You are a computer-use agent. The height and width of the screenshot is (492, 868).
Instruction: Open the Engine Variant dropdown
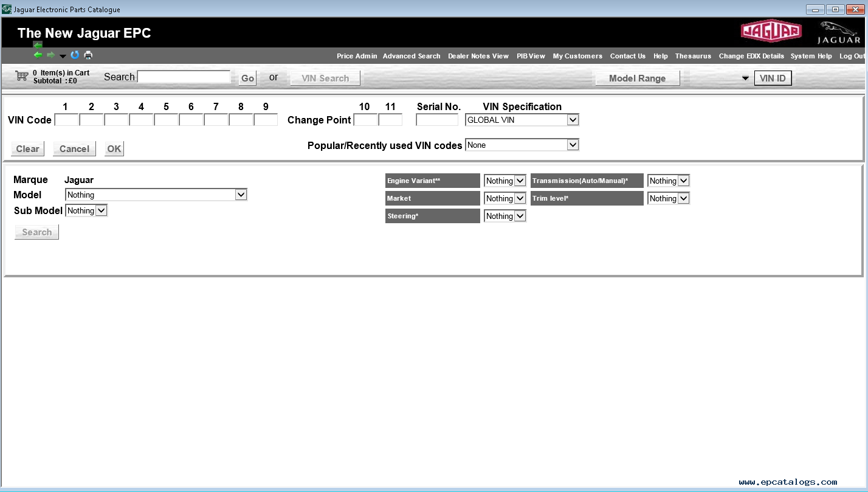(505, 181)
